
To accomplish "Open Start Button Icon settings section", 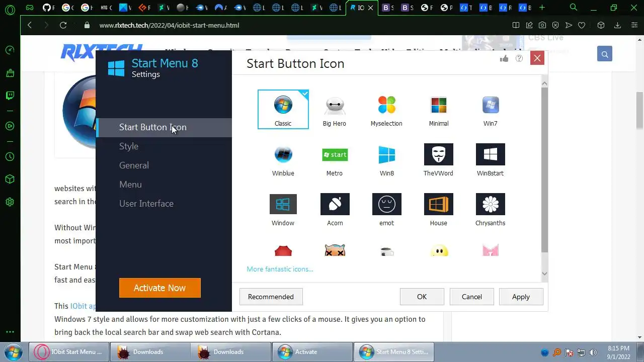I will [164, 127].
